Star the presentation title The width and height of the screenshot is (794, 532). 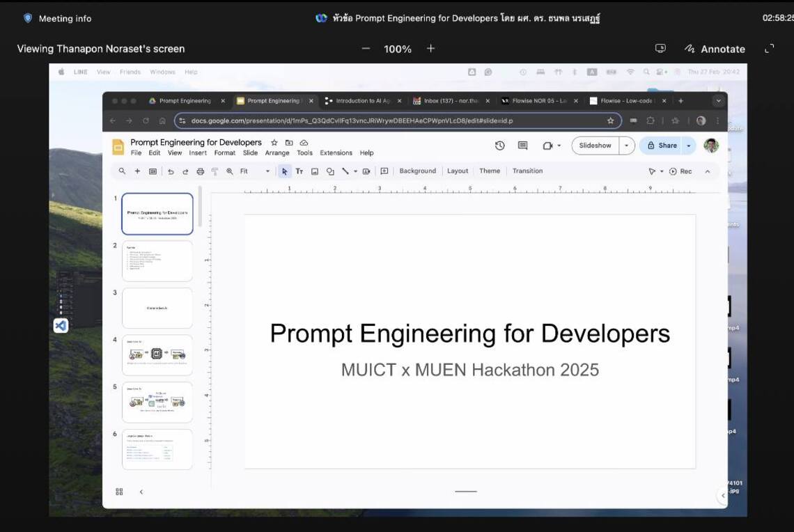pos(273,143)
